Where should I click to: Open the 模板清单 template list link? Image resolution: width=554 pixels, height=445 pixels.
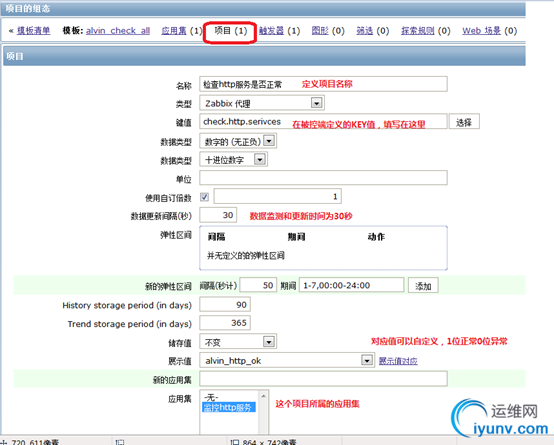click(34, 31)
